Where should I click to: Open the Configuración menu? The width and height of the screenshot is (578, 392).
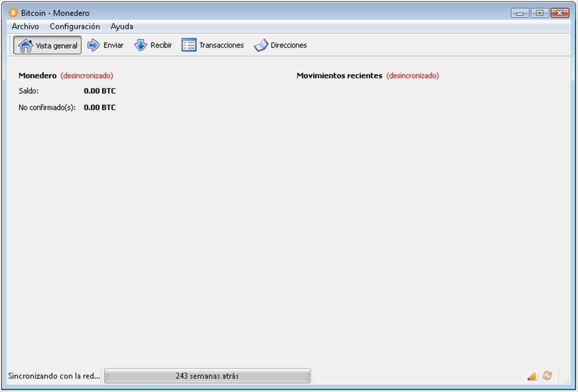[x=75, y=27]
